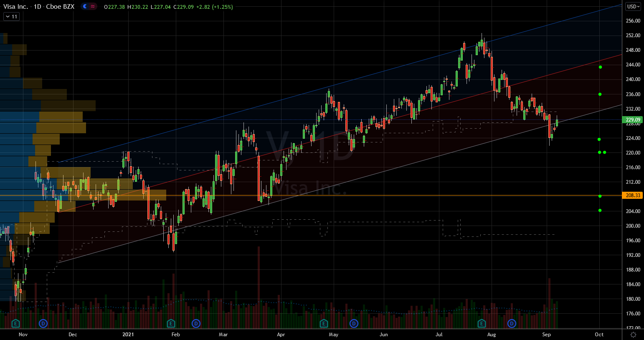This screenshot has height=340, width=644.
Task: Click the Jun label on time axis
Action: point(383,335)
